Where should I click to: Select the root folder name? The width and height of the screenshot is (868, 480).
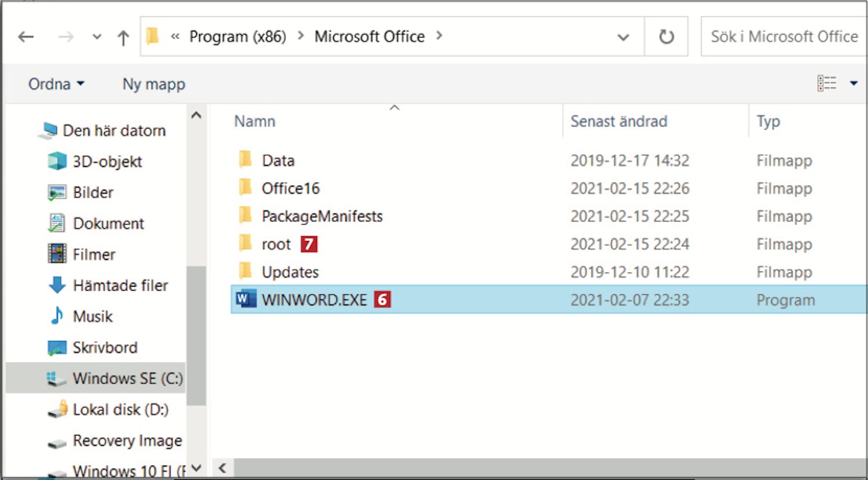[276, 244]
